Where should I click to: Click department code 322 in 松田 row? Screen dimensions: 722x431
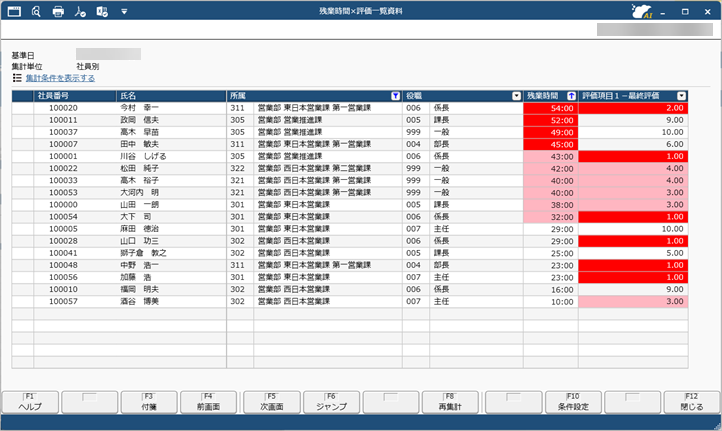tap(238, 169)
